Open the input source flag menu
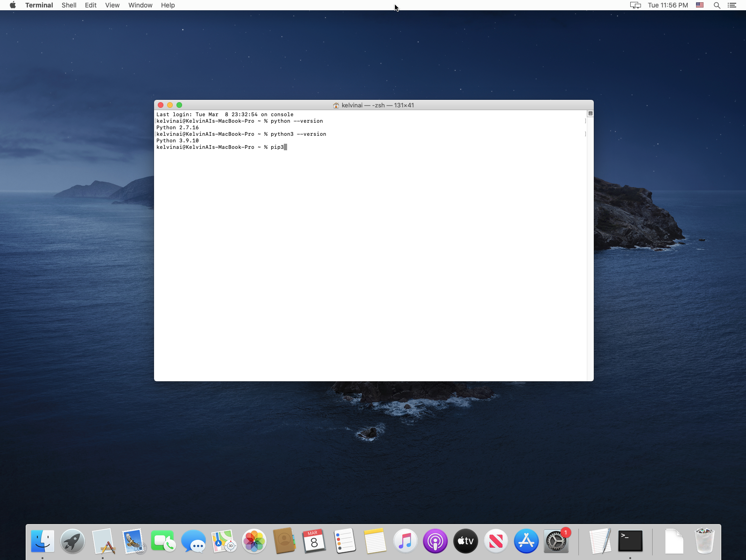This screenshot has height=560, width=746. click(x=700, y=5)
